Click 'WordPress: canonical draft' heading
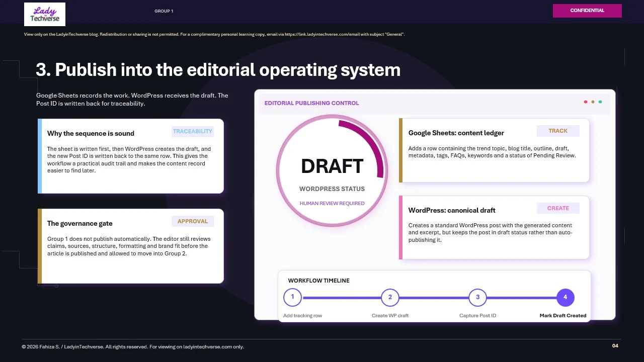The height and width of the screenshot is (362, 644). click(452, 210)
